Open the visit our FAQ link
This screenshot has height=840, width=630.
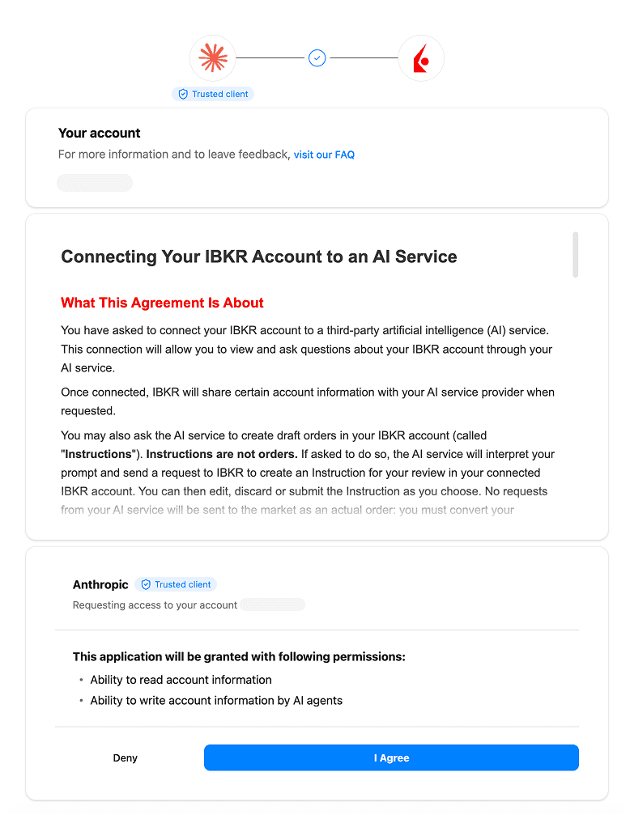pos(324,155)
